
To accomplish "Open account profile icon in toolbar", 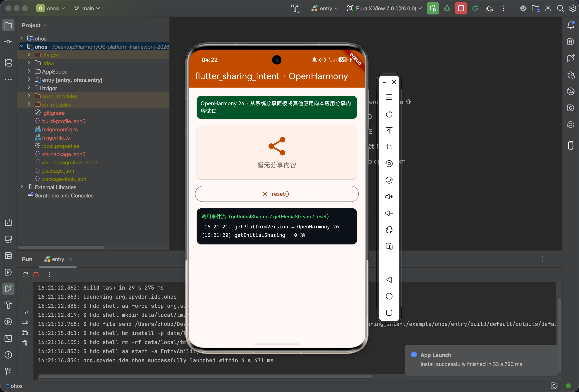I will point(548,8).
